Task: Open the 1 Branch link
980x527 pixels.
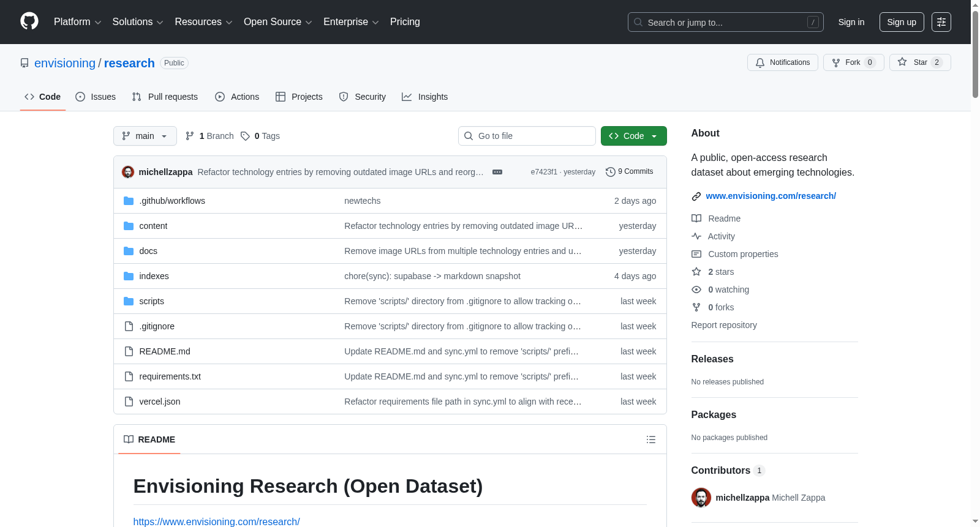Action: (x=209, y=136)
